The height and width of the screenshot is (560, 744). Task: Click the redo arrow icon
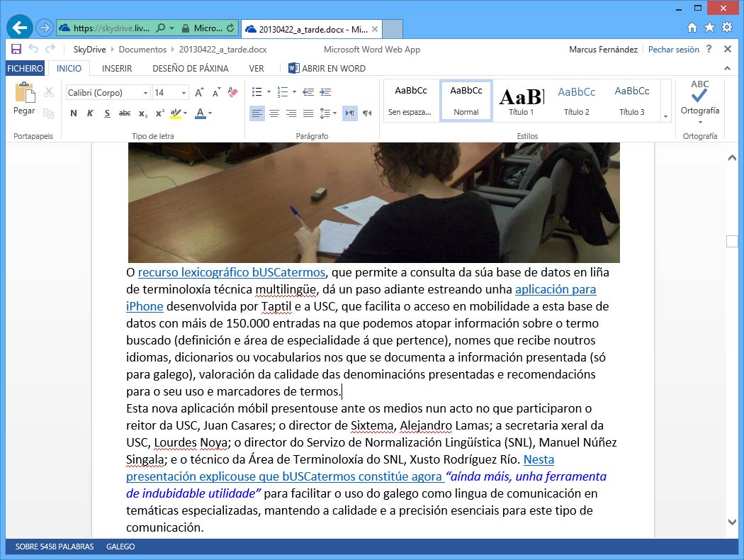click(50, 48)
